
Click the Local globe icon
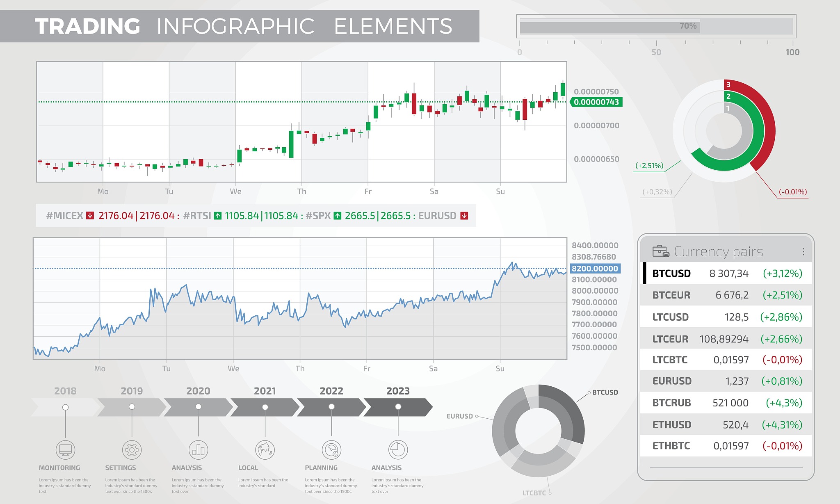tap(265, 450)
